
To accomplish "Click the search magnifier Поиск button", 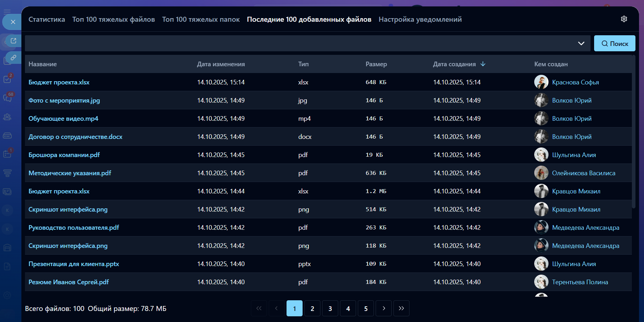I will coord(614,43).
